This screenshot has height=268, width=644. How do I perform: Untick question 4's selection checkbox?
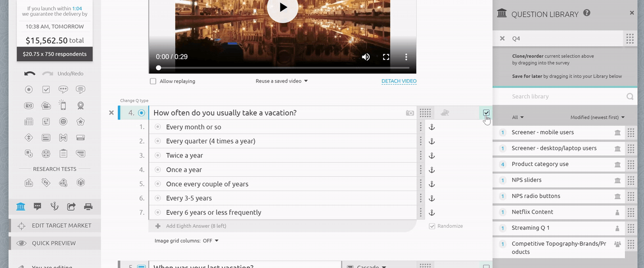[486, 113]
